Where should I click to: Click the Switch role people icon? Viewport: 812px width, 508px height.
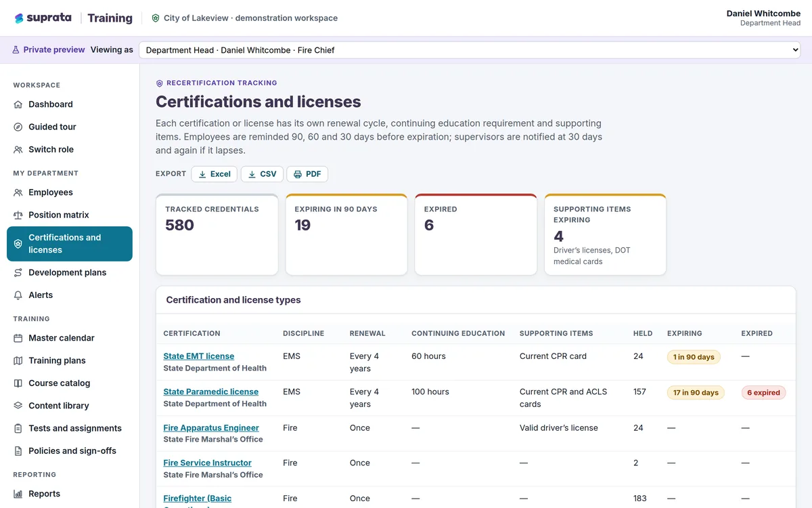click(x=18, y=150)
